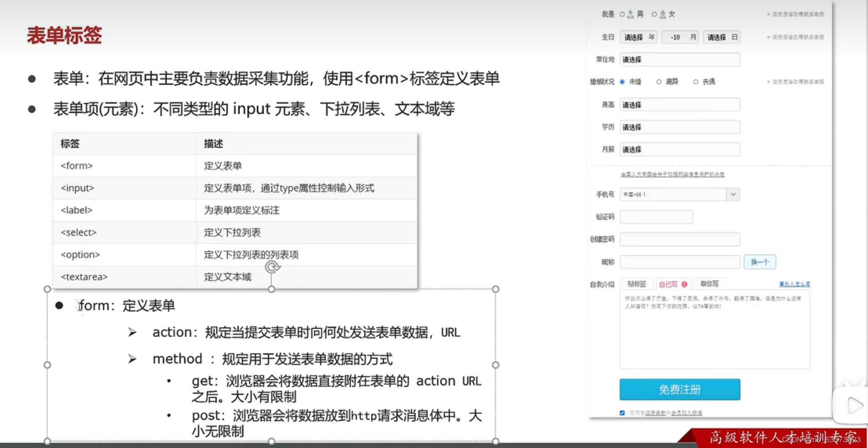Open the birthday year 请选择 dropdown

638,37
